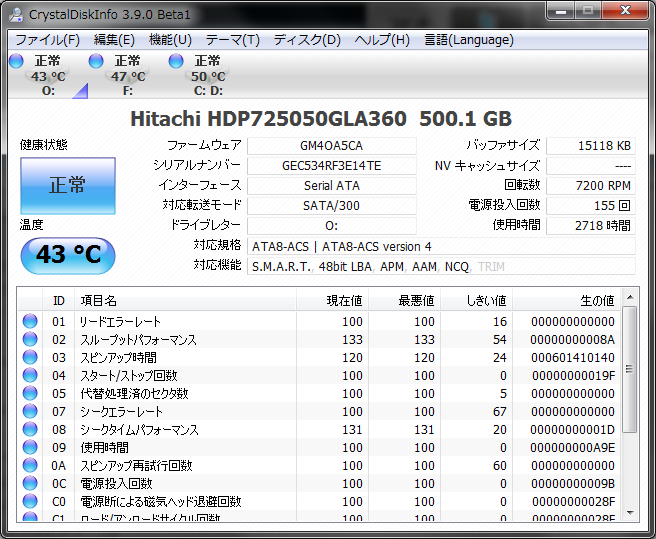Screen dimensions: 656x539
Task: Click the NV cache size field
Action: tap(591, 166)
